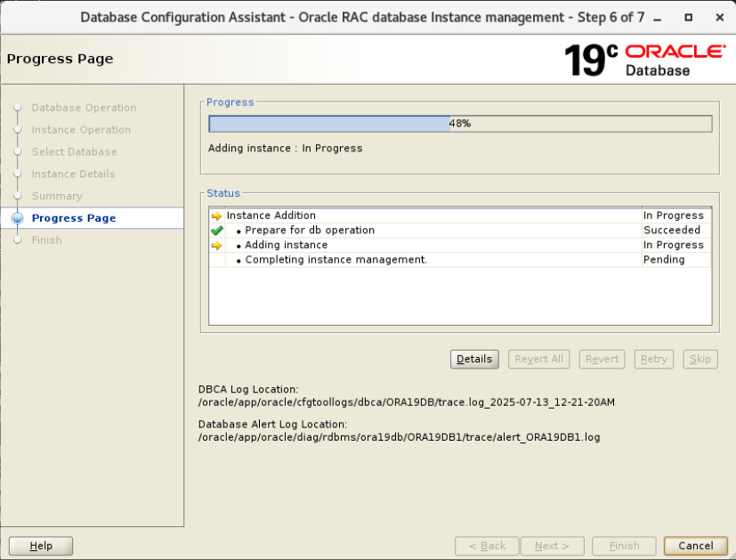
Task: Maximize the Database Configuration Assistant window
Action: (x=689, y=18)
